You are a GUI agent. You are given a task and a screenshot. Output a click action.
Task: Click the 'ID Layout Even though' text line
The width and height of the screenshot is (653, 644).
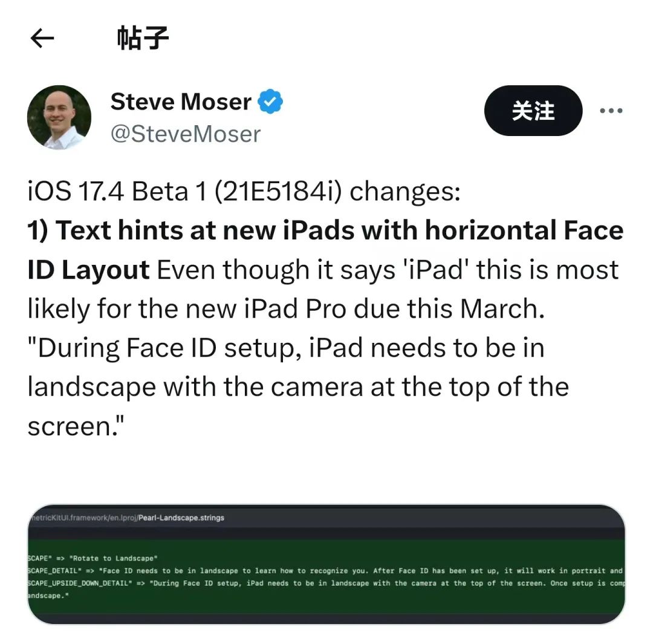323,270
